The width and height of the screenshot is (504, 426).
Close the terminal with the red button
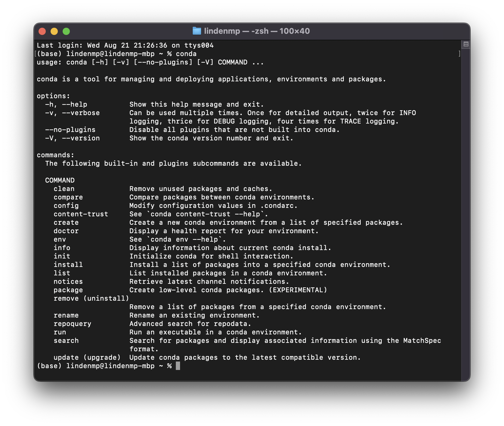pyautogui.click(x=42, y=31)
